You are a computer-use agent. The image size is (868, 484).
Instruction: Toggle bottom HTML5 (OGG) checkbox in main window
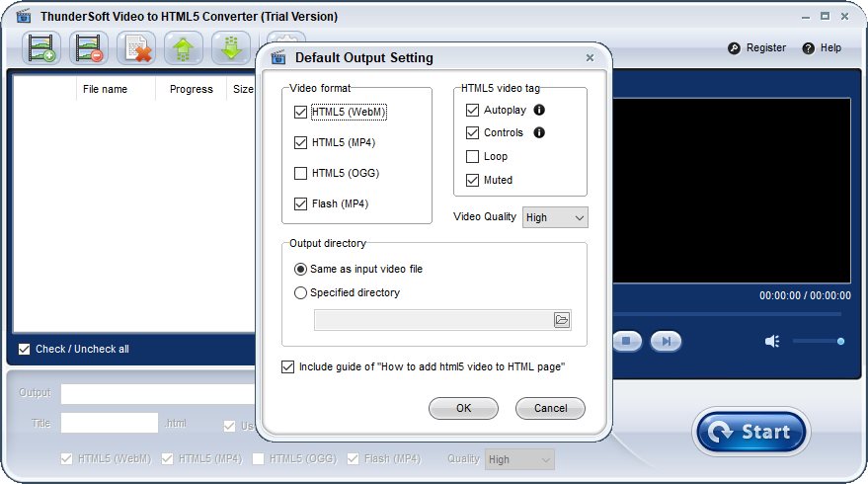click(x=258, y=459)
